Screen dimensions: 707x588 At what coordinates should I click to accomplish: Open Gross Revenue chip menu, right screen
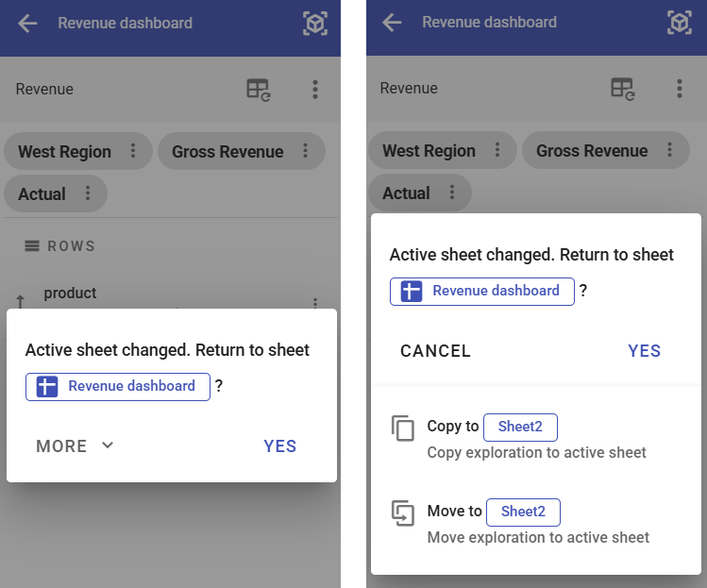pyautogui.click(x=670, y=150)
